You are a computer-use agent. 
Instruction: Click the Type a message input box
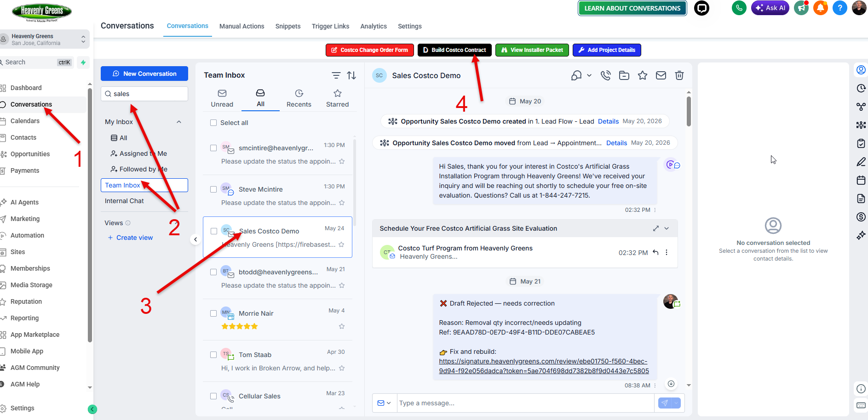coord(525,403)
